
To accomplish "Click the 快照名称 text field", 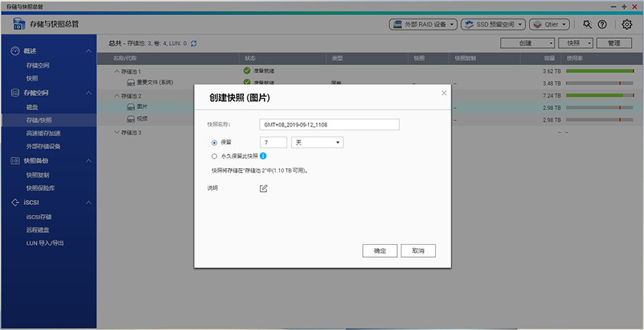I will (329, 125).
